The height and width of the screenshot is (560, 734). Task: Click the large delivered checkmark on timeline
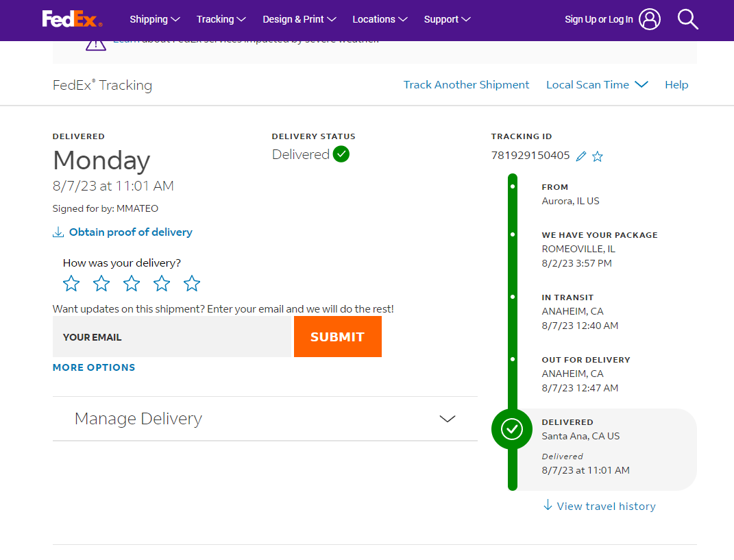click(x=512, y=429)
